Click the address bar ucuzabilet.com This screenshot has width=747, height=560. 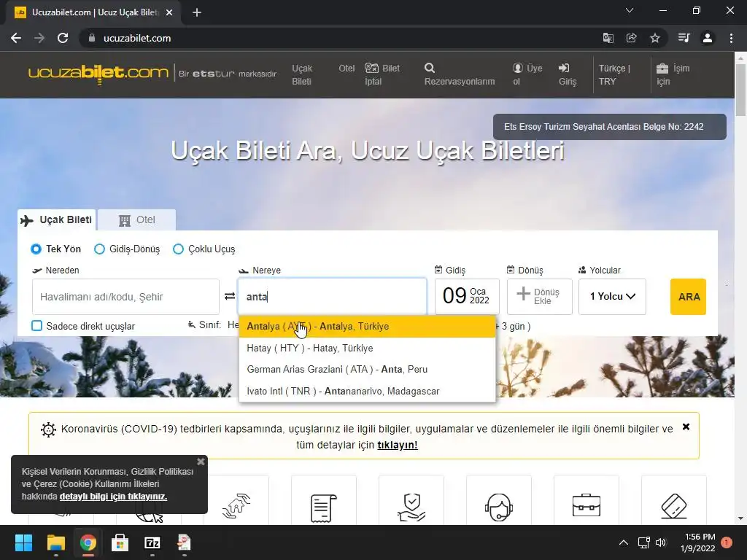[x=136, y=38]
